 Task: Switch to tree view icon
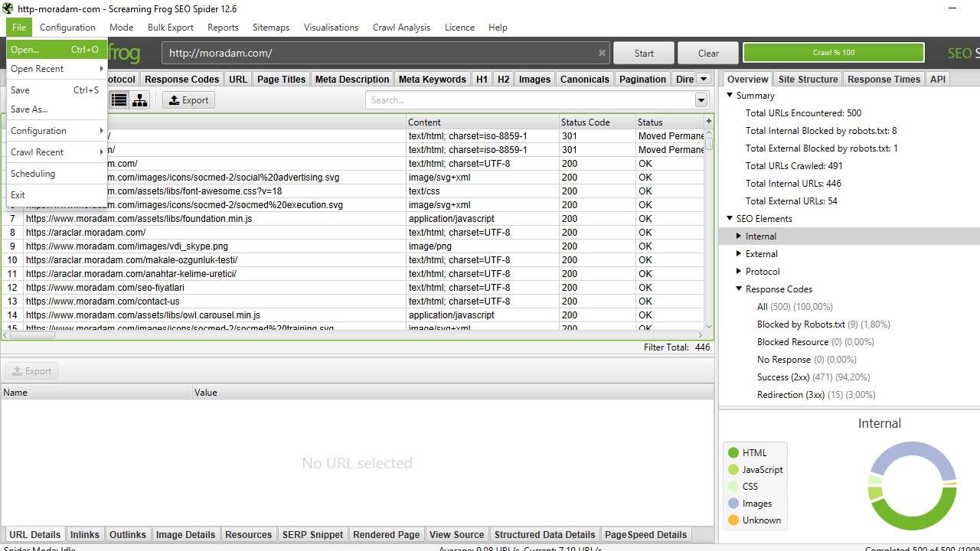[x=139, y=100]
